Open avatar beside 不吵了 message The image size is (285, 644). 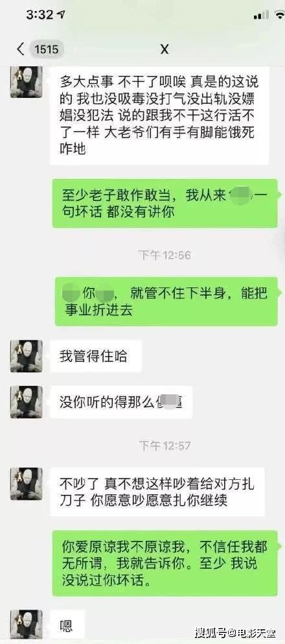27,483
